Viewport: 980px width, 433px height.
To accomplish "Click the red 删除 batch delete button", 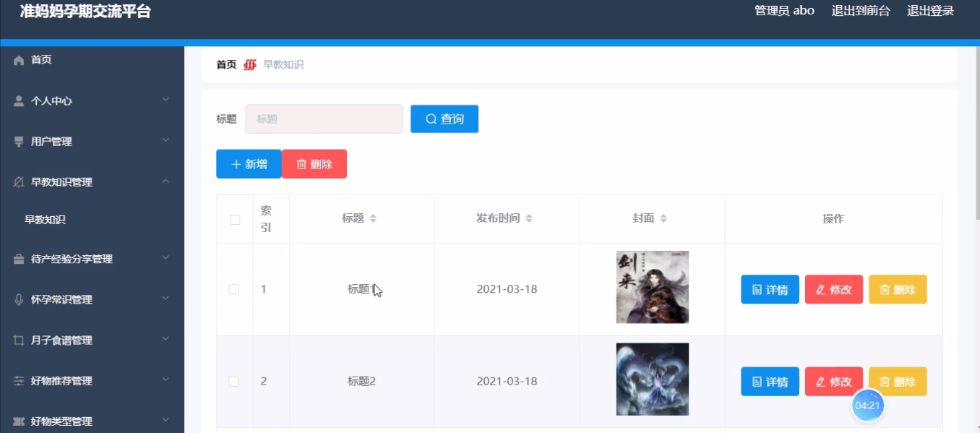I will (x=314, y=164).
